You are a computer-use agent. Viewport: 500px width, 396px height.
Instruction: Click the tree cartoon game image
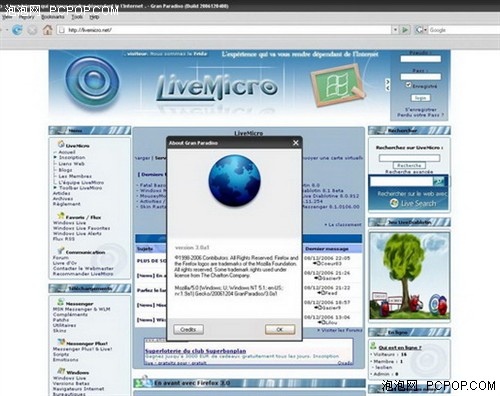click(x=409, y=276)
